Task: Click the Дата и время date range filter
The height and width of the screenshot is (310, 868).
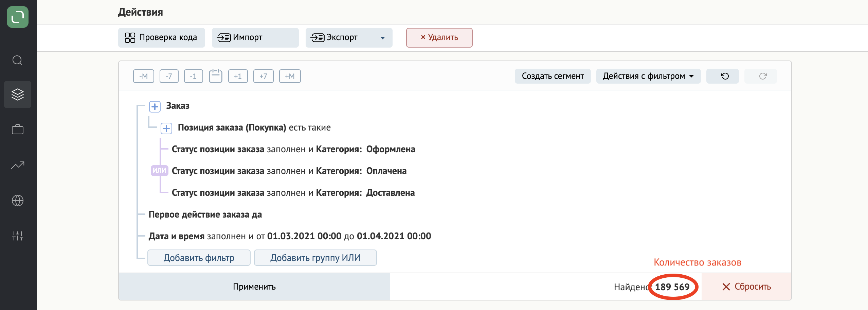Action: [x=290, y=236]
